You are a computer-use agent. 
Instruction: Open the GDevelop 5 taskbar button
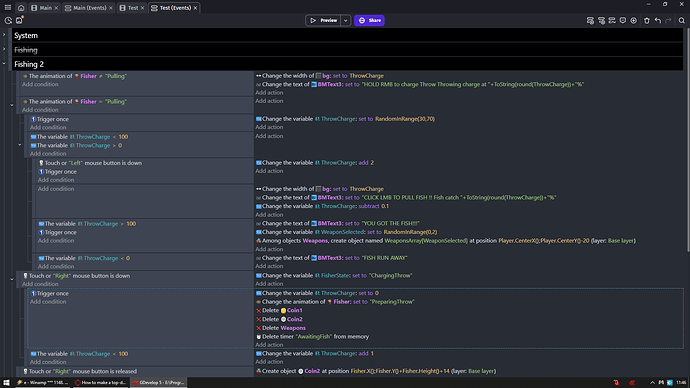point(159,382)
